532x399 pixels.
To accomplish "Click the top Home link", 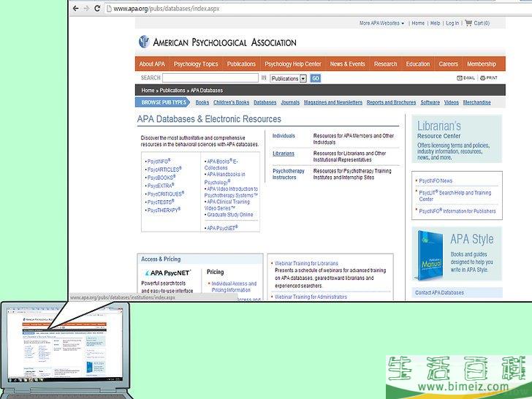I will pos(418,23).
